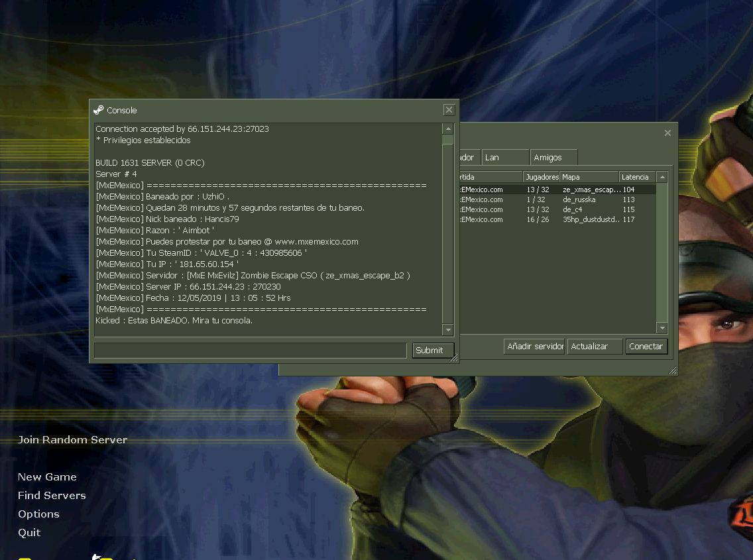Click the 'Kicked : Estas BANEADO' line
This screenshot has width=753, height=560.
pyautogui.click(x=174, y=320)
